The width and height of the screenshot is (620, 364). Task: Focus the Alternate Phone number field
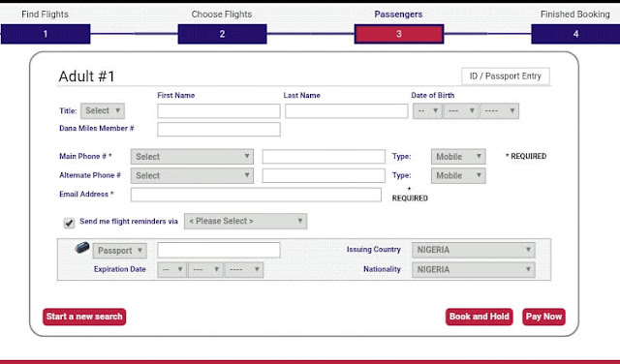tap(324, 175)
